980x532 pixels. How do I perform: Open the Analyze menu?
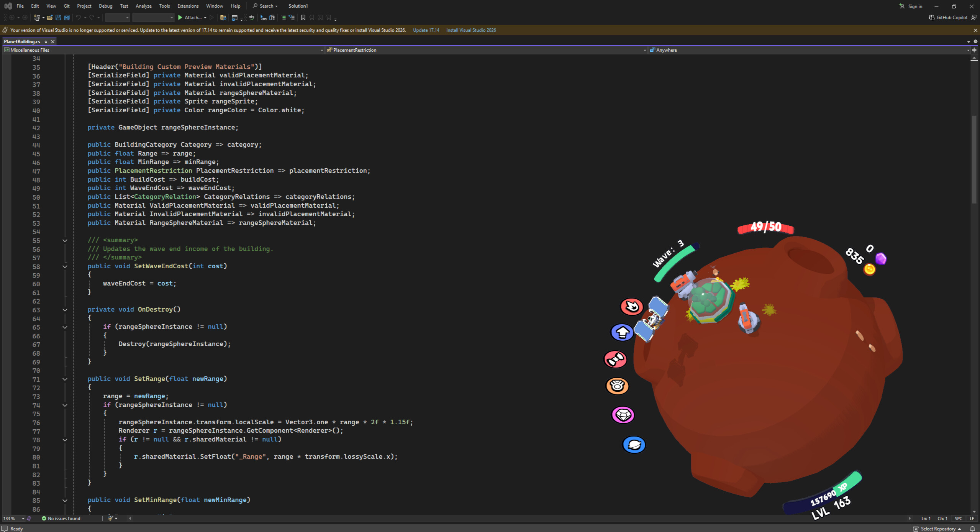click(x=144, y=6)
